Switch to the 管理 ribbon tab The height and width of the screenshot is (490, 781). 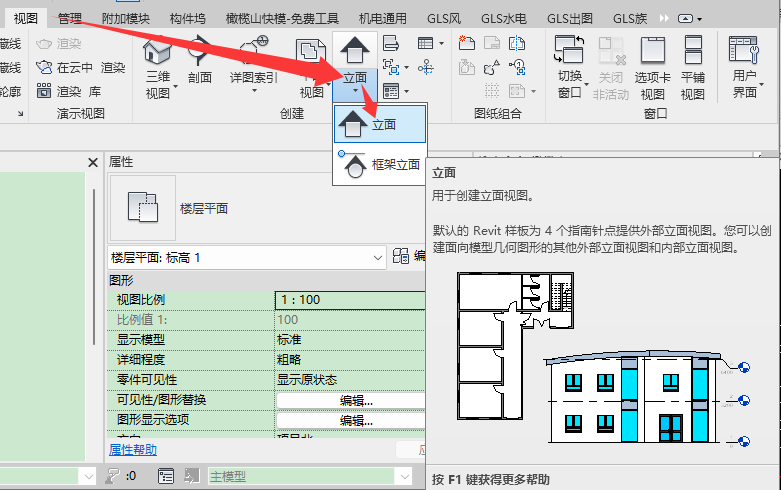[70, 18]
